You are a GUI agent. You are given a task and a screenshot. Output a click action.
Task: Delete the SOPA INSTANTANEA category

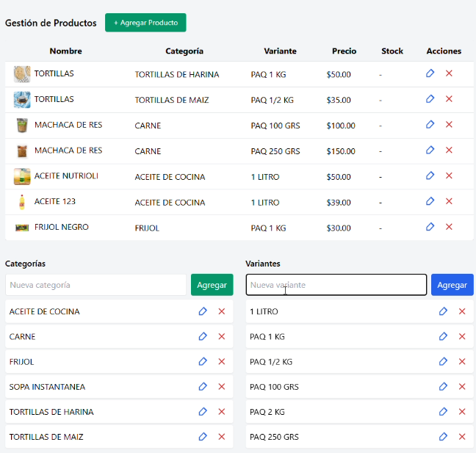click(x=222, y=387)
